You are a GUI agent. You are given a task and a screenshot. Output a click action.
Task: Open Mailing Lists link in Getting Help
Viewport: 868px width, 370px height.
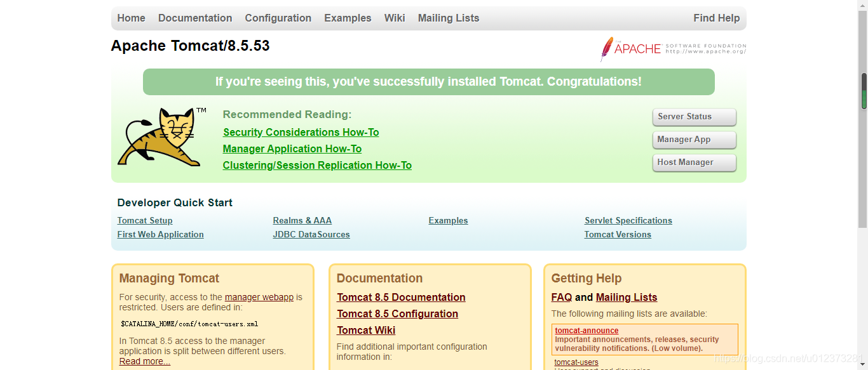[x=627, y=297]
